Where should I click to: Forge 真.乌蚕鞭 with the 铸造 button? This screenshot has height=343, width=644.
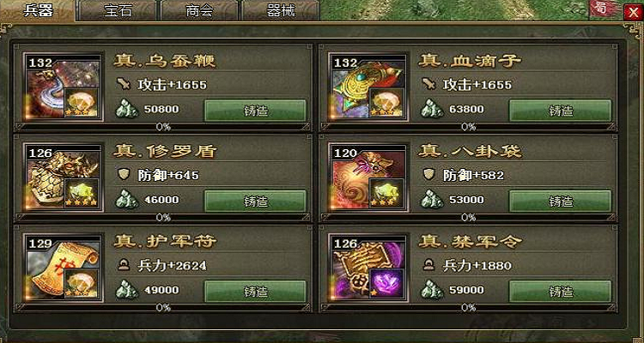coord(256,111)
